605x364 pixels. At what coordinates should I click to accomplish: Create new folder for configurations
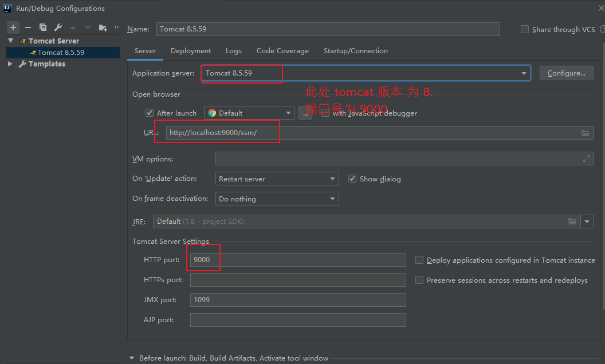(103, 27)
